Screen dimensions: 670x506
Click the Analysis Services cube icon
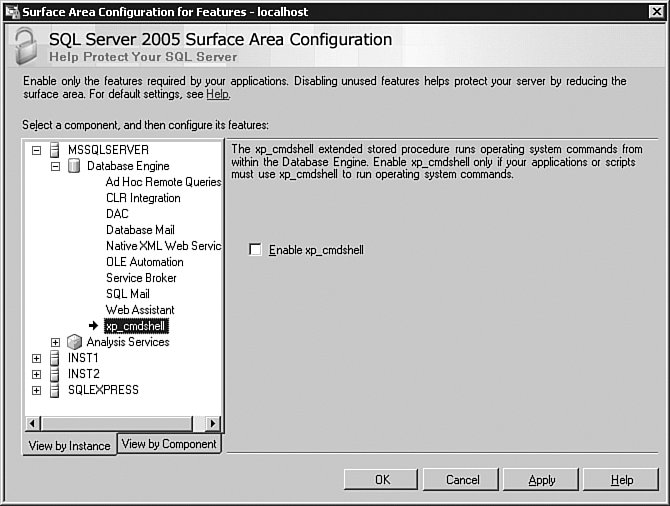pos(74,342)
